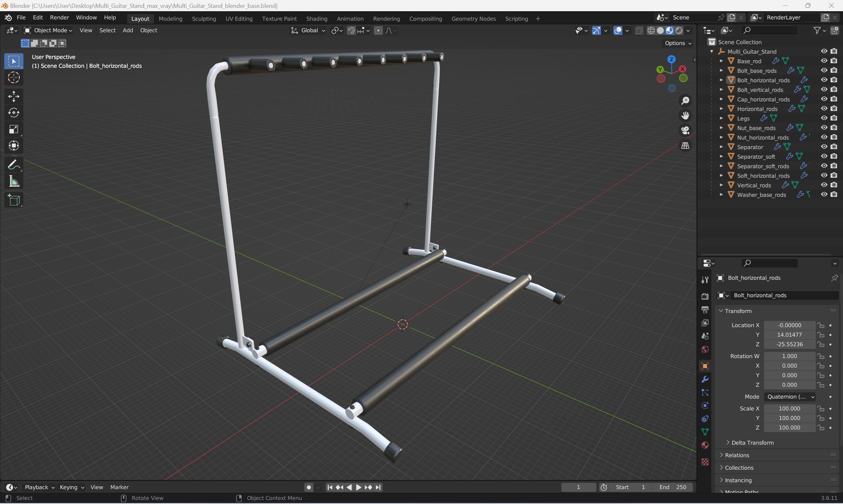Hide Base_rod in viewport
This screenshot has height=504, width=843.
(824, 61)
